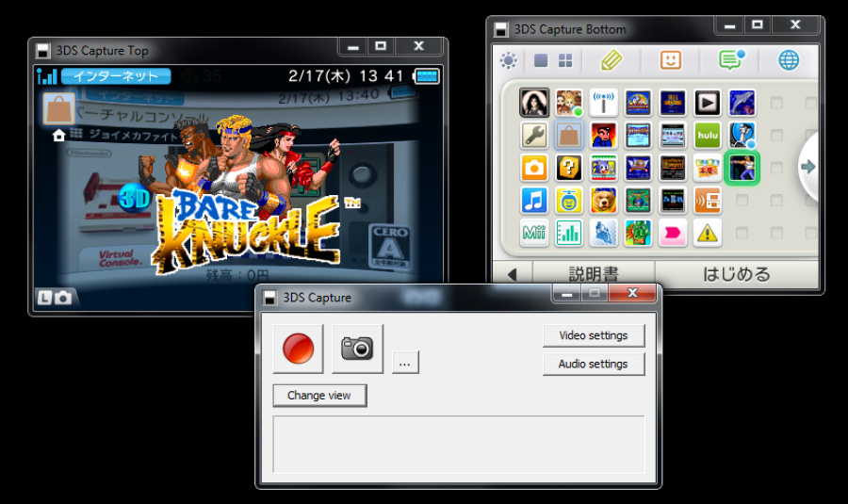Open Nintendo 3DS Sound music note icon
848x504 pixels.
[534, 201]
